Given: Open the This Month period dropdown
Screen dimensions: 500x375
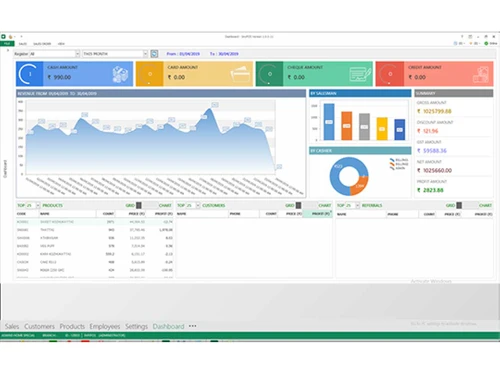Looking at the screenshot, I should click(145, 54).
